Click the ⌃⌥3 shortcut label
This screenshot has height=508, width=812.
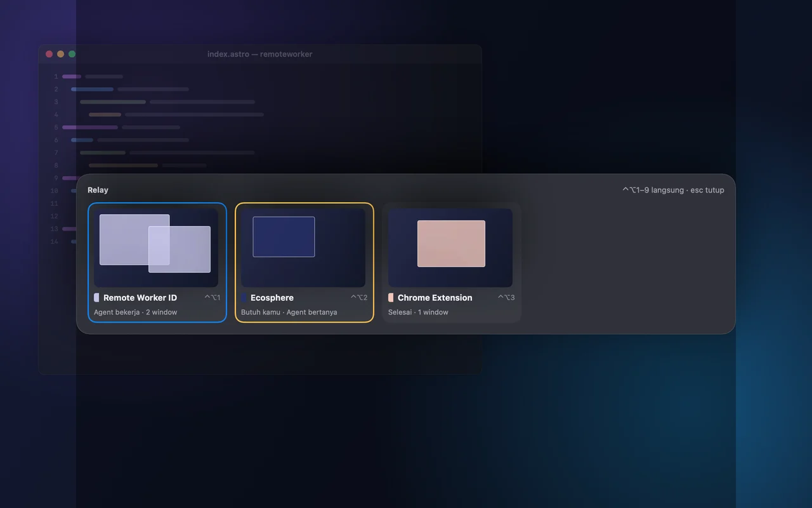(x=506, y=297)
